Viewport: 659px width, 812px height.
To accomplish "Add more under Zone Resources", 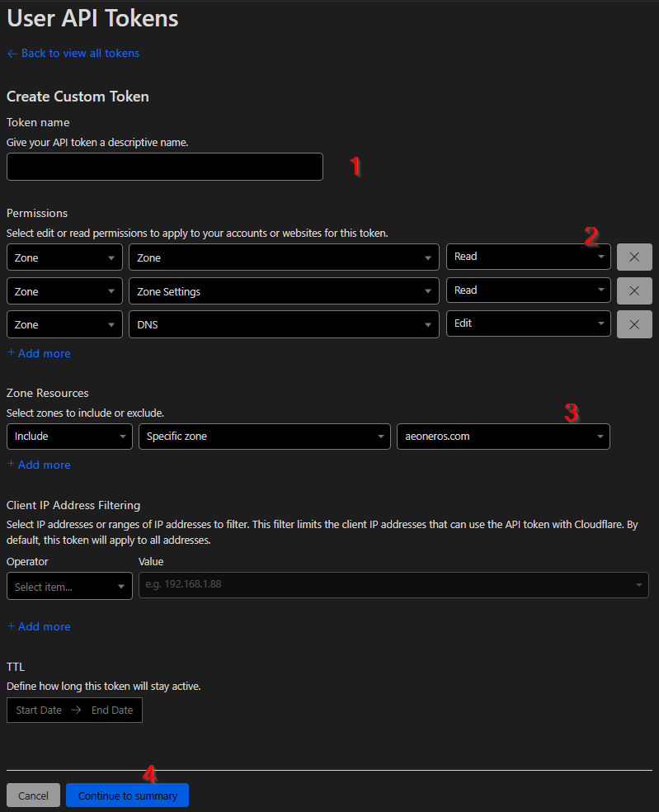I will (x=39, y=465).
